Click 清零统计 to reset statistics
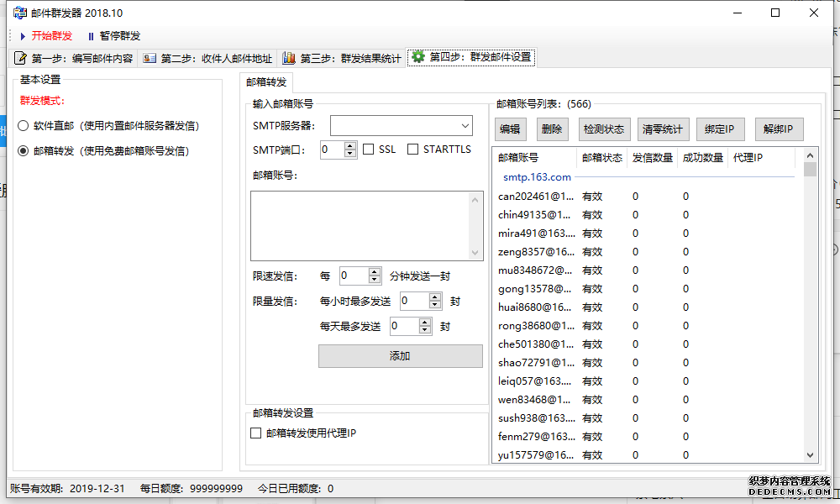Image resolution: width=840 pixels, height=504 pixels. pyautogui.click(x=662, y=129)
